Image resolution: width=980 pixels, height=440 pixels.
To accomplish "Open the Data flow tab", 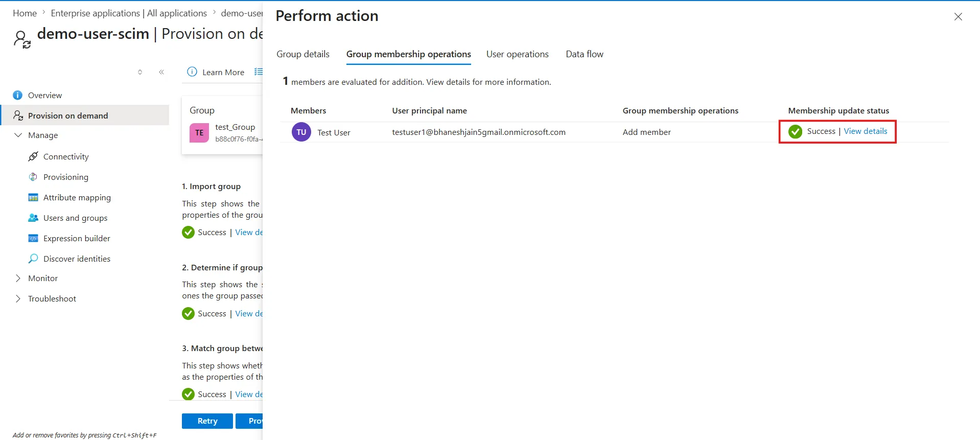I will click(x=585, y=54).
